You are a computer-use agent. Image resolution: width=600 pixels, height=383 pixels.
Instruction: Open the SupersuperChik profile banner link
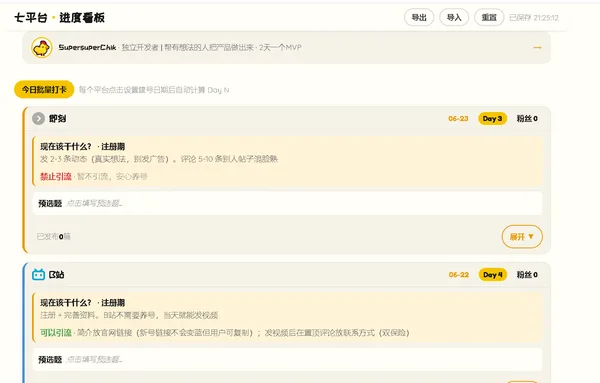[286, 47]
